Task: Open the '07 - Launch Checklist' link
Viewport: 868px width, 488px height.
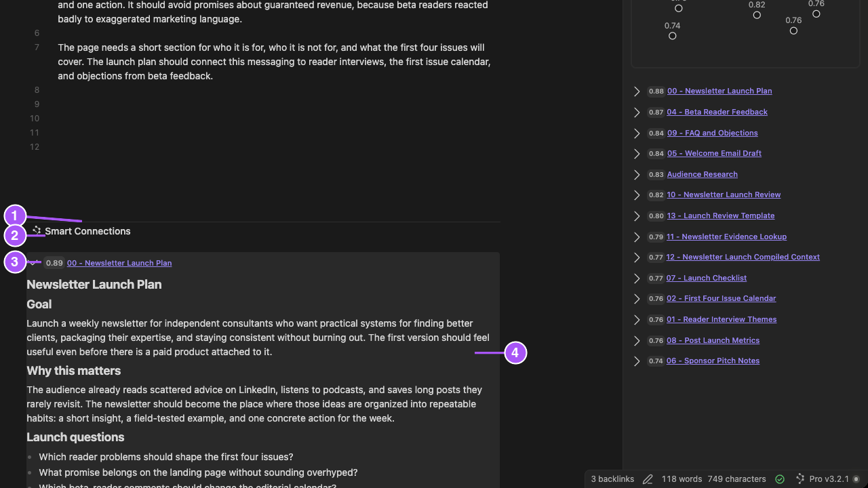Action: 707,278
